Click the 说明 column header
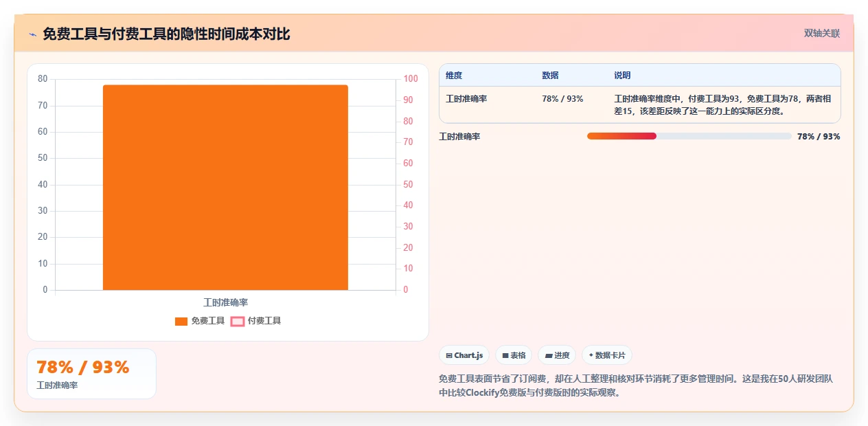868x426 pixels. [x=622, y=76]
